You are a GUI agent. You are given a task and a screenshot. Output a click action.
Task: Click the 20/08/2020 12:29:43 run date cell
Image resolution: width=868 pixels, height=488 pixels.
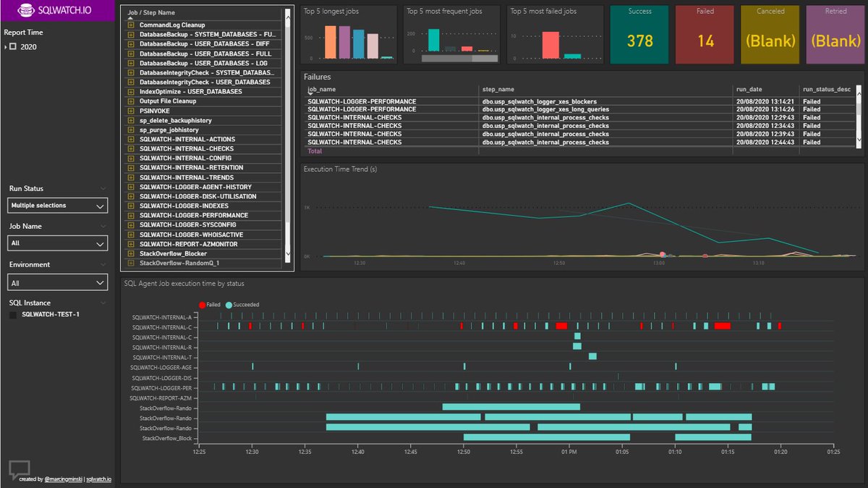point(765,117)
